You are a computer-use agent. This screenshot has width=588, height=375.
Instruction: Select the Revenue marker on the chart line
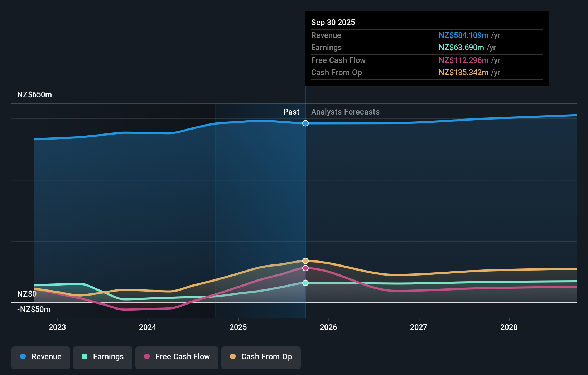point(305,123)
